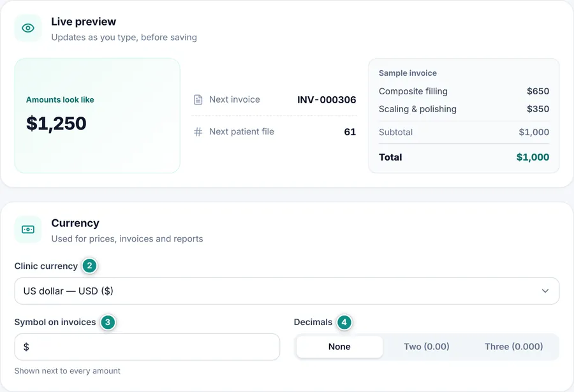Click the Live preview heading
The width and height of the screenshot is (574, 392).
point(84,22)
